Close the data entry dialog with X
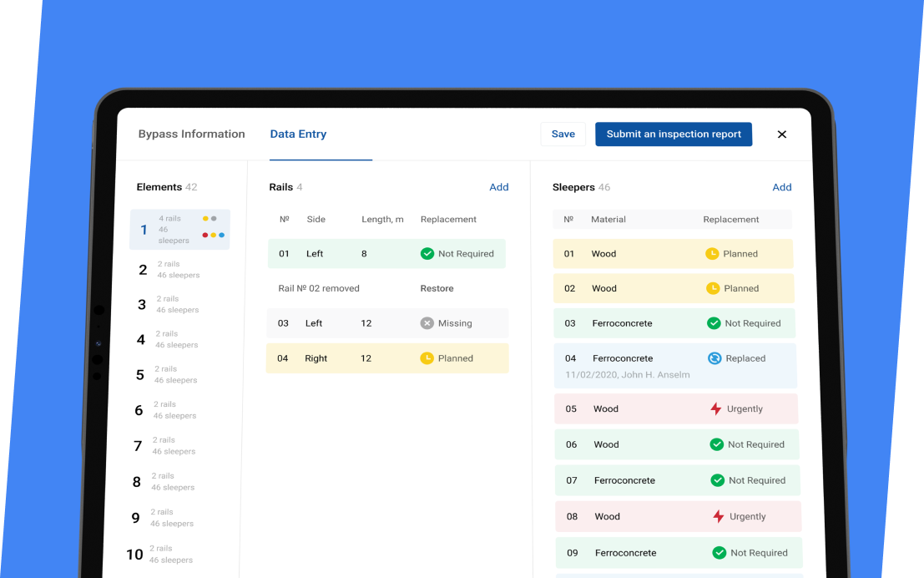Viewport: 924px width, 578px height. (x=782, y=134)
